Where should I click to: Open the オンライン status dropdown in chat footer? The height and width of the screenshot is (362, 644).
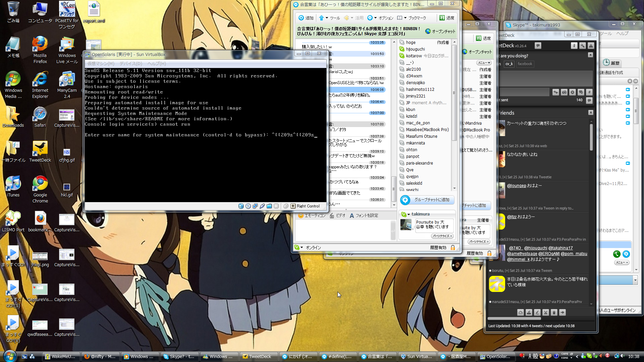308,247
